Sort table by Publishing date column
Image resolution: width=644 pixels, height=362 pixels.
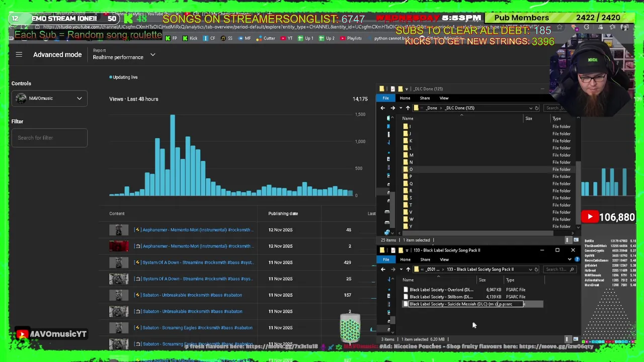click(x=283, y=214)
